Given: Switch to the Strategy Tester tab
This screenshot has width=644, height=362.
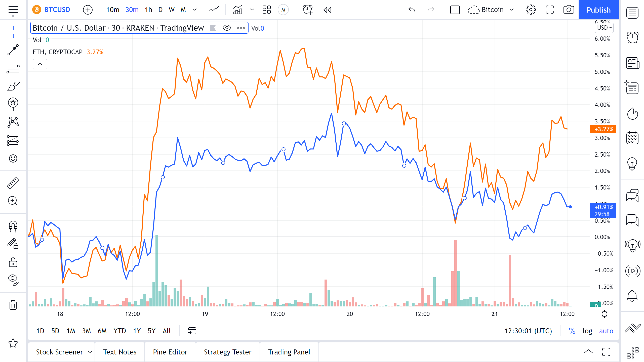Looking at the screenshot, I should (227, 352).
